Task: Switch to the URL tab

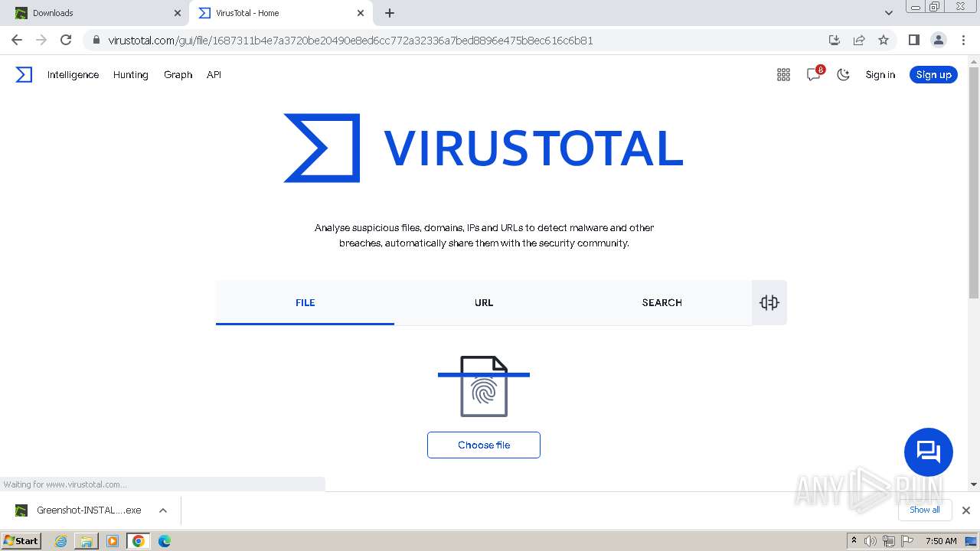Action: coord(484,302)
